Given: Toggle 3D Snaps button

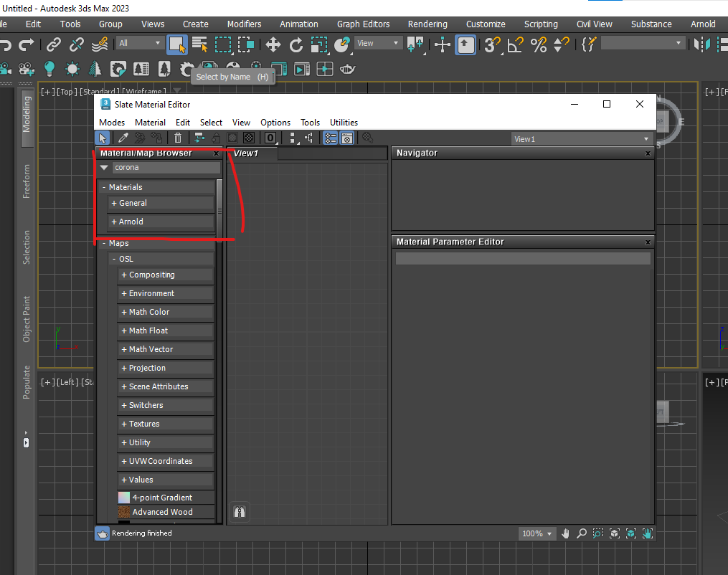Looking at the screenshot, I should (493, 44).
